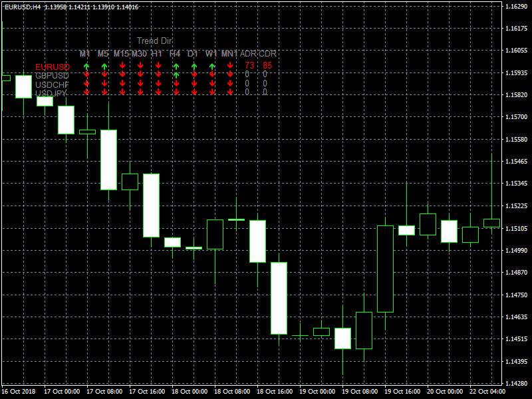Viewport: 532px width, 399px height.
Task: Click the MN1 column header
Action: pos(229,54)
